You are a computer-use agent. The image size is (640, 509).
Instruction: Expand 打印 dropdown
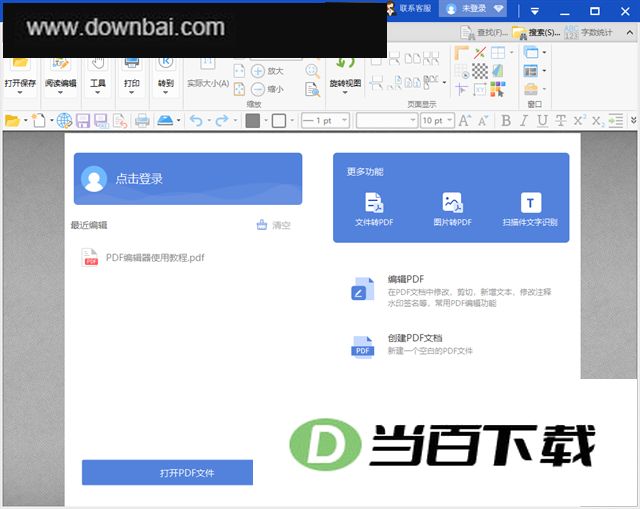(131, 93)
